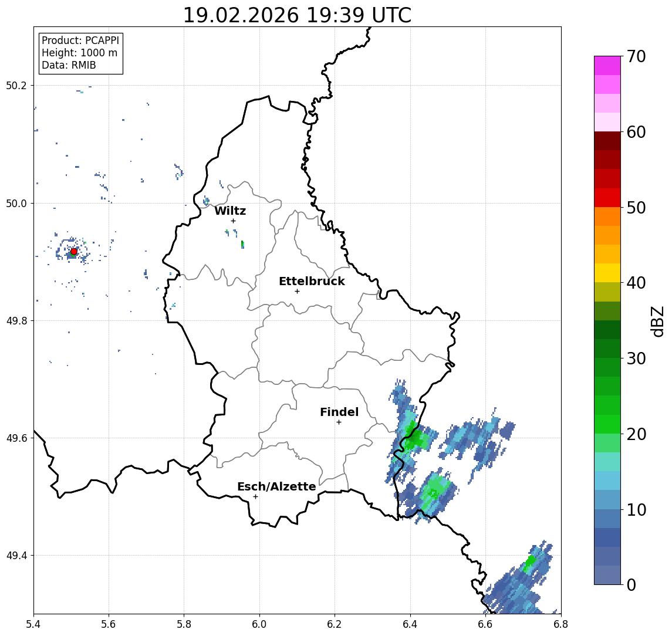Image resolution: width=672 pixels, height=636 pixels.
Task: Click the dBZ colorbar label
Action: point(657,321)
